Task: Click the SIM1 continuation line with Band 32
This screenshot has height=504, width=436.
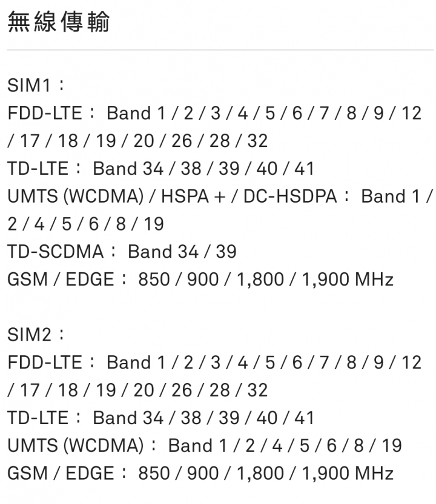Action: click(137, 141)
